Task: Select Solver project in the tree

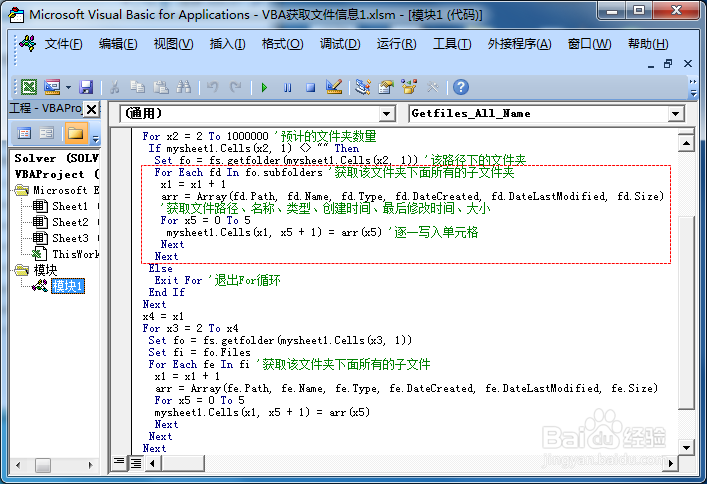Action: (x=56, y=158)
